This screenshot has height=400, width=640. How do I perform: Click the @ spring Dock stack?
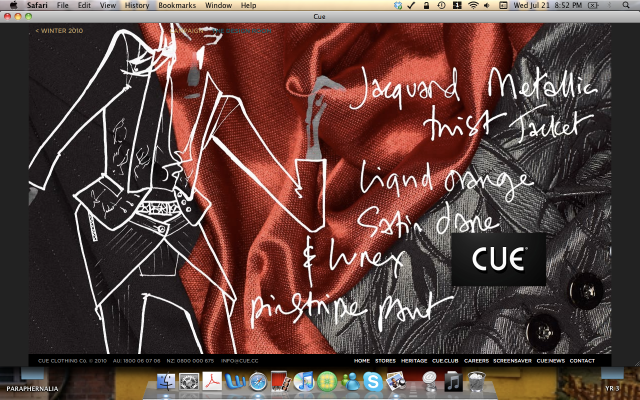click(429, 381)
